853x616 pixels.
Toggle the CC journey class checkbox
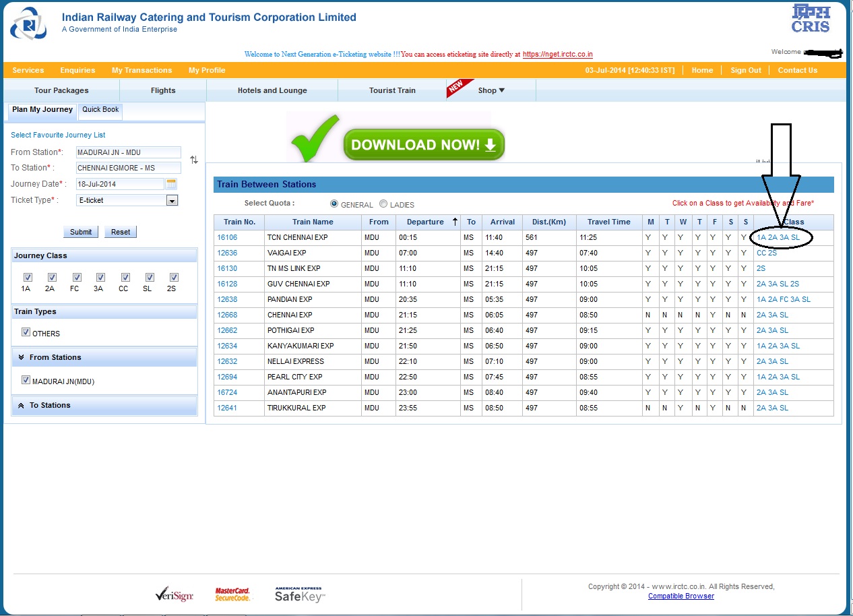pyautogui.click(x=125, y=277)
